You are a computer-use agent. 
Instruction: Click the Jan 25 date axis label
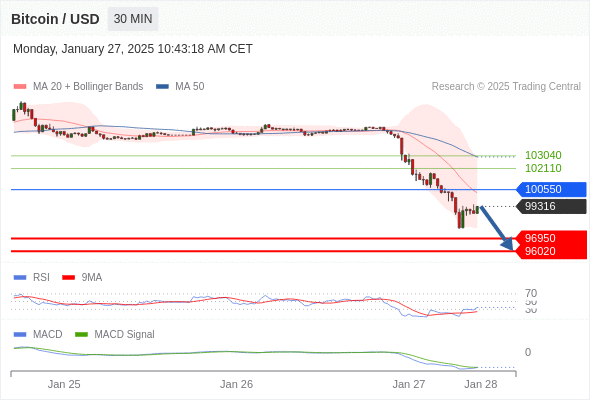(x=64, y=384)
